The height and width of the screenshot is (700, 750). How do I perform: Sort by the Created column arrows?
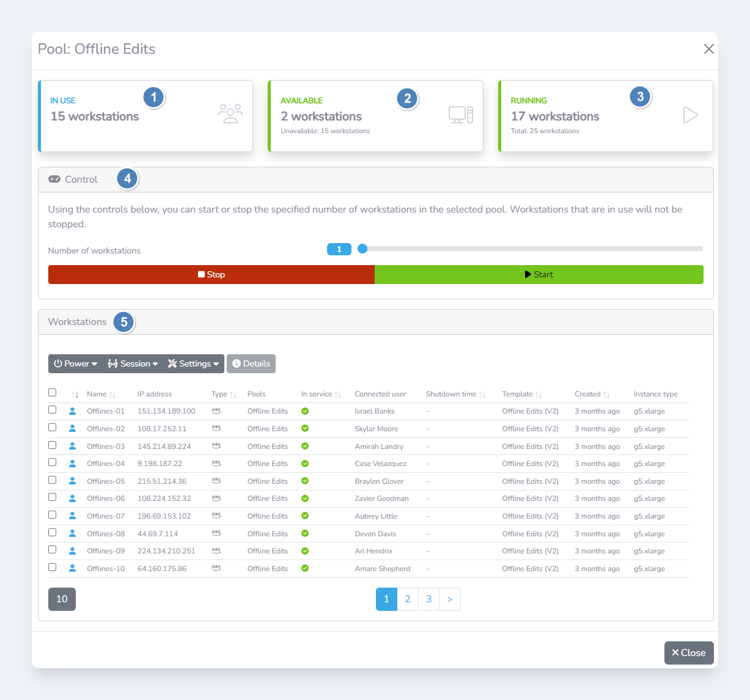click(606, 395)
